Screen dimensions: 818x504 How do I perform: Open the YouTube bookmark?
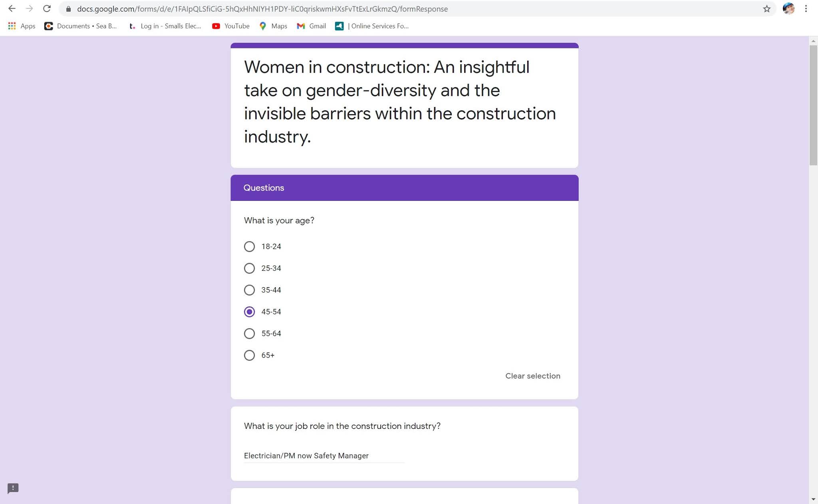click(231, 26)
